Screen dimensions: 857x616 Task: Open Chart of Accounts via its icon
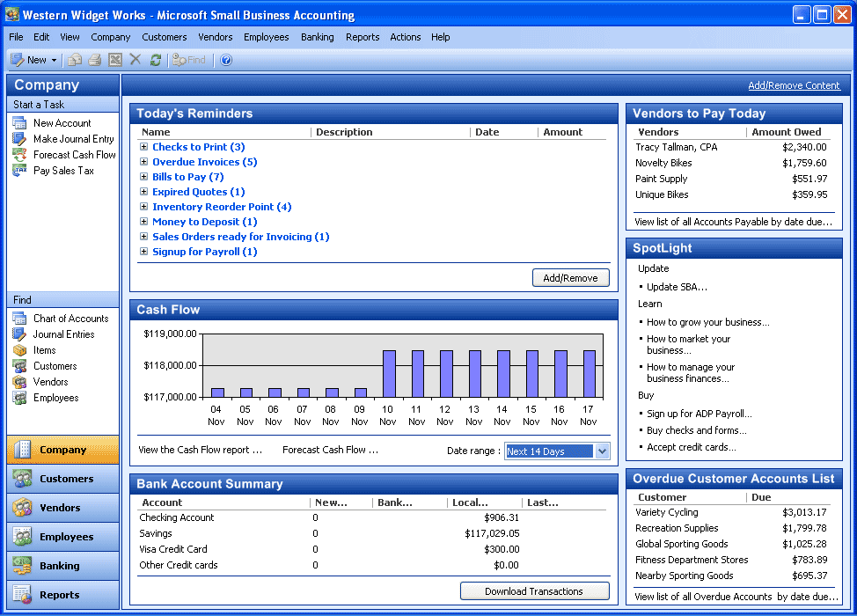[x=19, y=319]
